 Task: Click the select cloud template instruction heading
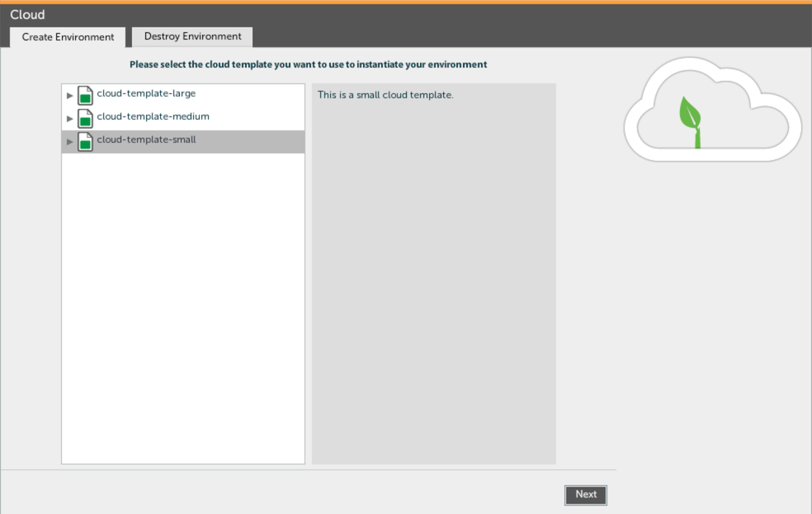click(x=308, y=64)
